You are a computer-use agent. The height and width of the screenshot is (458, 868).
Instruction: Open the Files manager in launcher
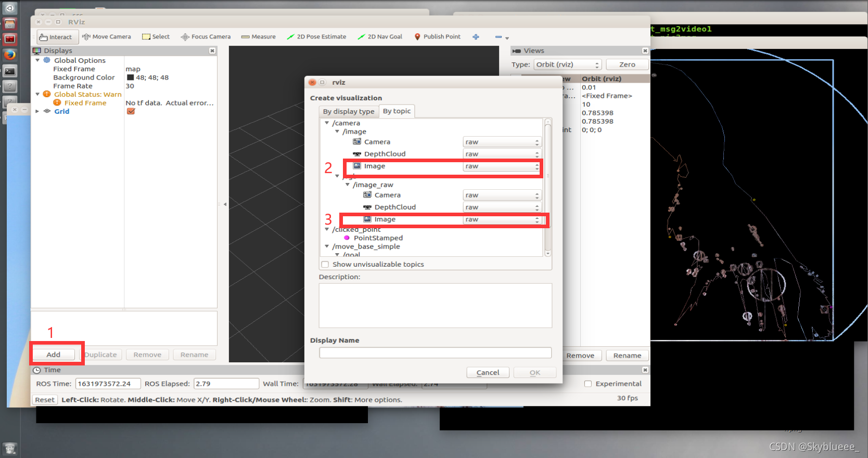[x=10, y=23]
